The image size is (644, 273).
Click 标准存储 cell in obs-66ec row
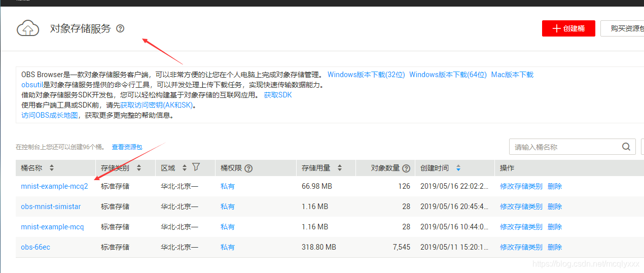115,247
